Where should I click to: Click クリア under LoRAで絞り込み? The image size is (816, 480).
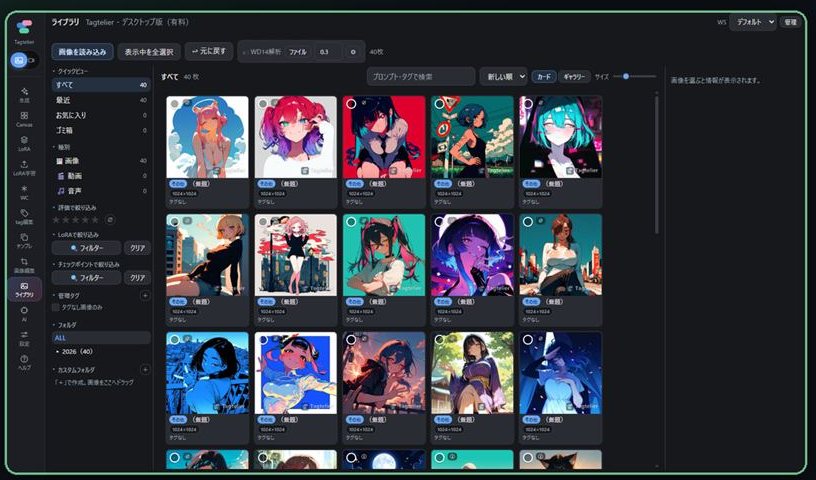tap(137, 248)
